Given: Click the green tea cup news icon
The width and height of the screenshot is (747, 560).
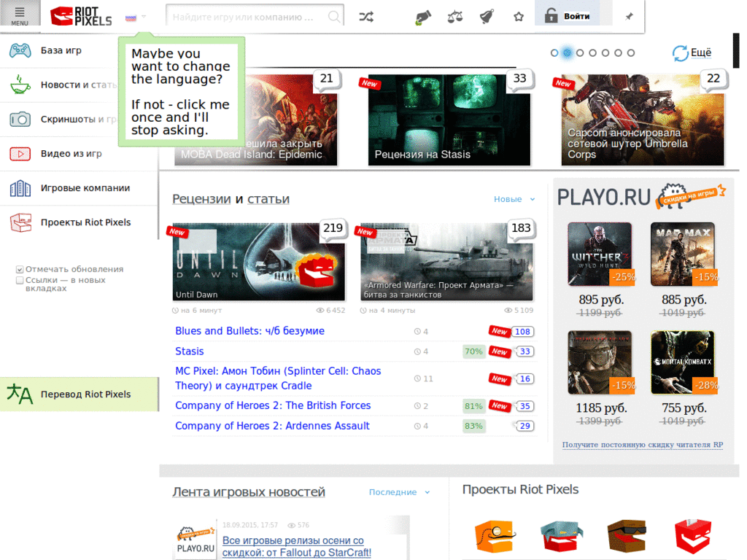Looking at the screenshot, I should pos(20,85).
